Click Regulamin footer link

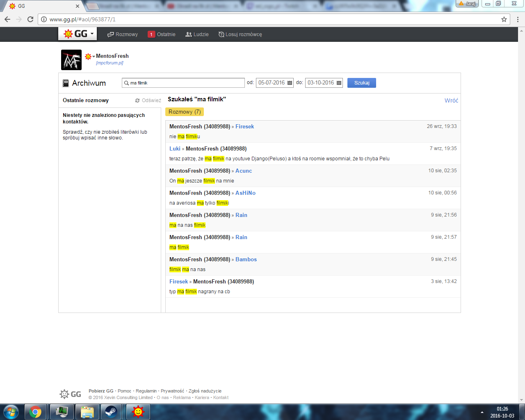click(146, 391)
